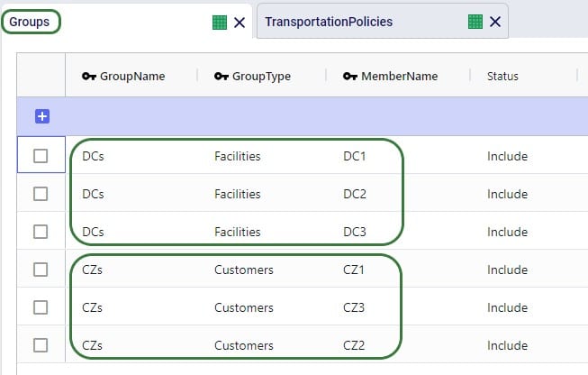The width and height of the screenshot is (588, 375).
Task: Check the box for the DC3 row
Action: pyautogui.click(x=41, y=232)
